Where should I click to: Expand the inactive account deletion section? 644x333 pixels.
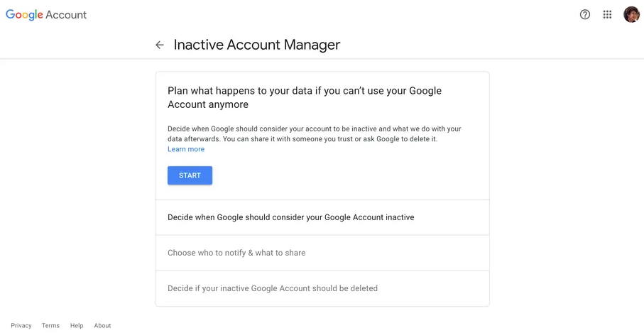273,288
